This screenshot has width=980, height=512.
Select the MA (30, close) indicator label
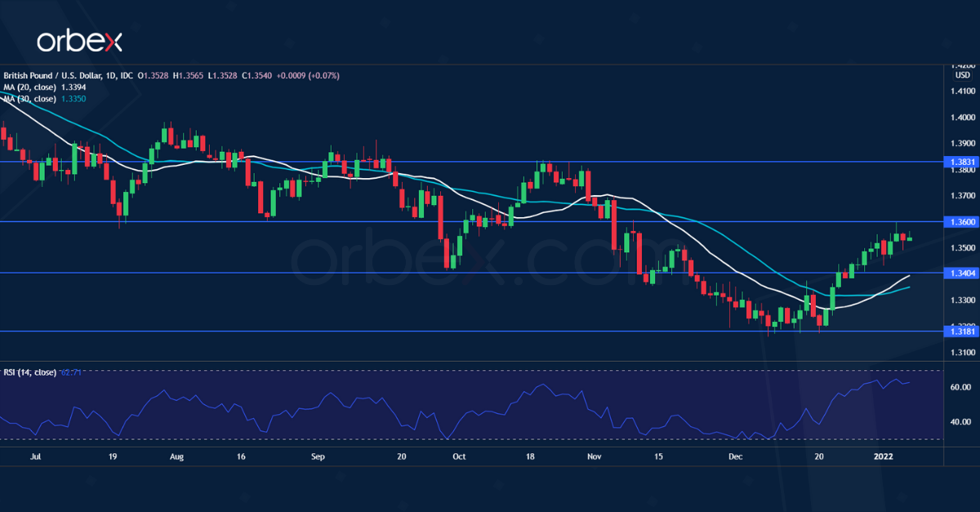coord(29,98)
